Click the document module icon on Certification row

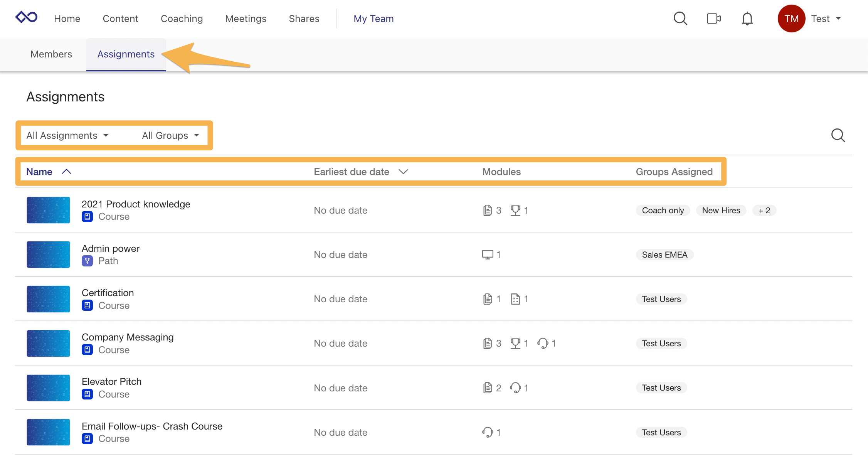(x=487, y=299)
